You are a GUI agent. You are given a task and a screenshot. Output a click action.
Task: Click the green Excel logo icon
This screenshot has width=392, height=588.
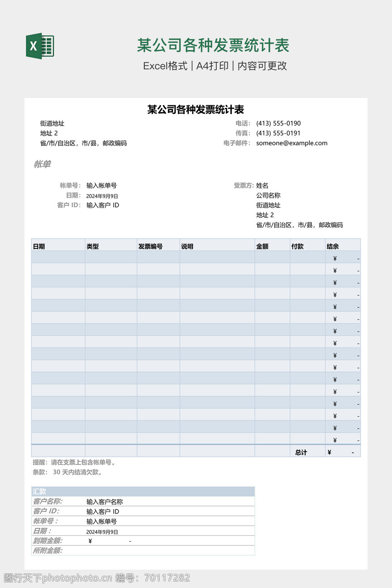tap(40, 46)
